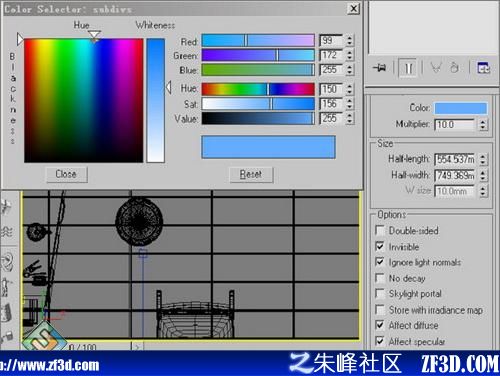500x376 pixels.
Task: Click the time slider showing 0 / 100
Action: (x=83, y=347)
